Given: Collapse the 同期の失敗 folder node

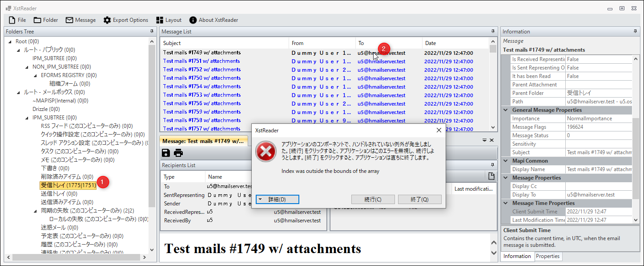Looking at the screenshot, I should coord(36,211).
